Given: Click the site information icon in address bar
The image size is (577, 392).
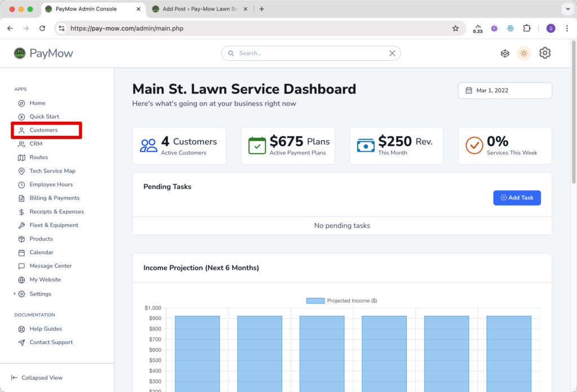Looking at the screenshot, I should (x=62, y=28).
